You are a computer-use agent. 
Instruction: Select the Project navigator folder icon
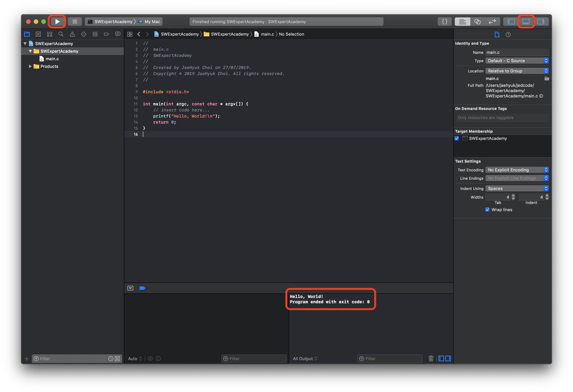click(x=27, y=34)
